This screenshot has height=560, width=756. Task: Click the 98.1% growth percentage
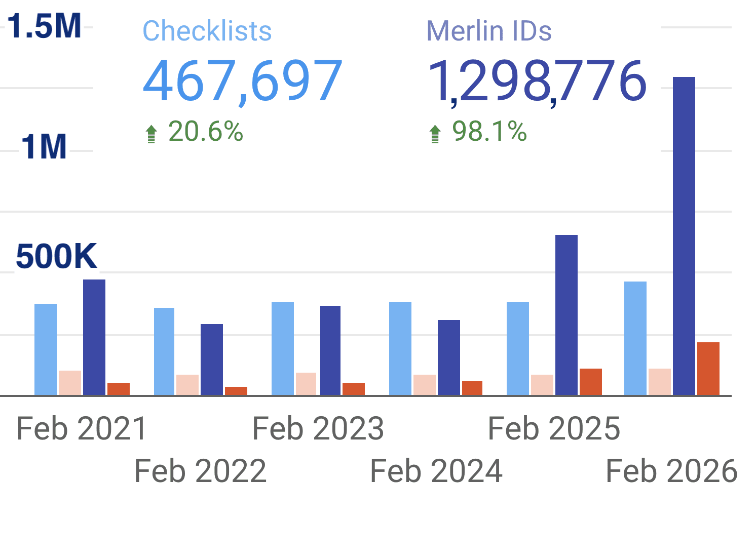coord(489,132)
